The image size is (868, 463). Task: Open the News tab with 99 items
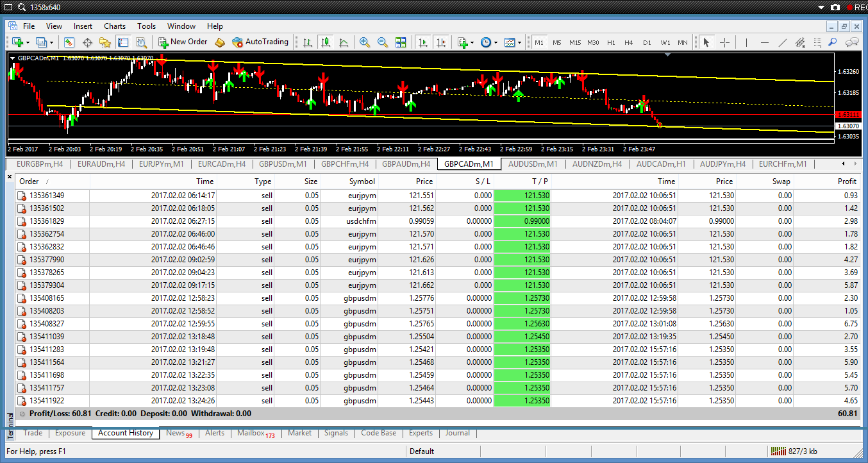[x=179, y=433]
